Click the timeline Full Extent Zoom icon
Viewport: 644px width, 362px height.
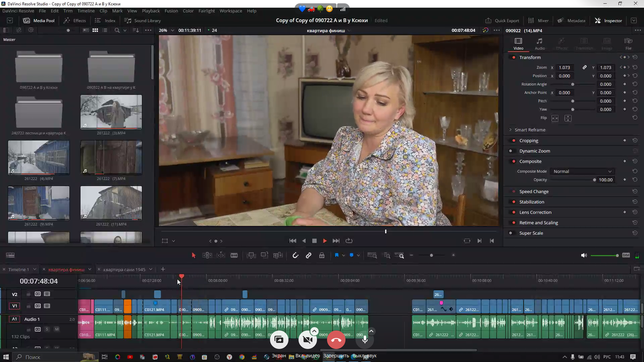(x=372, y=255)
